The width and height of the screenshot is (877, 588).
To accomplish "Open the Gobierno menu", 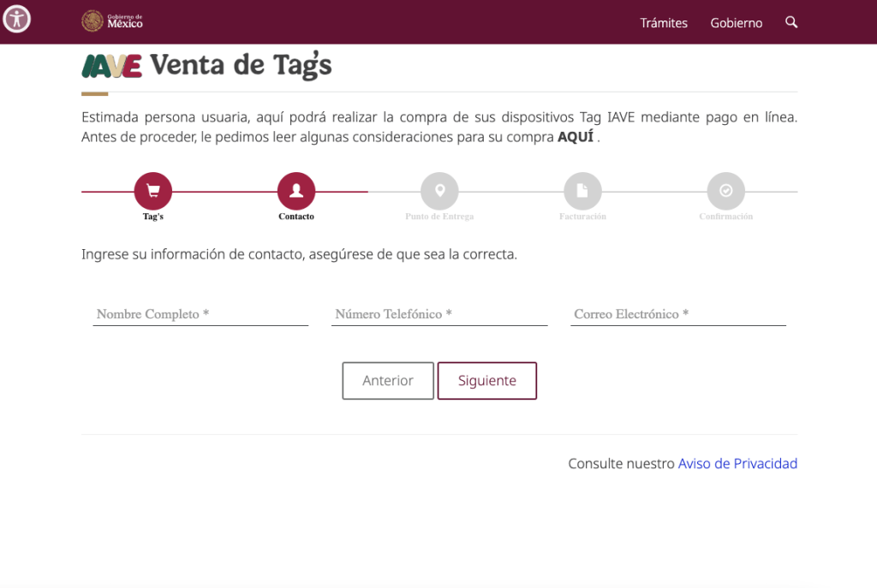I will click(736, 23).
